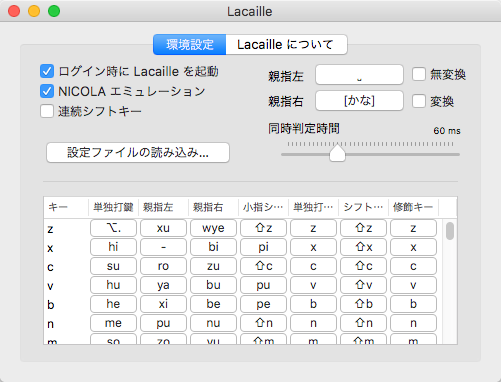Enable 連続シフトキー checkbox

coord(47,111)
